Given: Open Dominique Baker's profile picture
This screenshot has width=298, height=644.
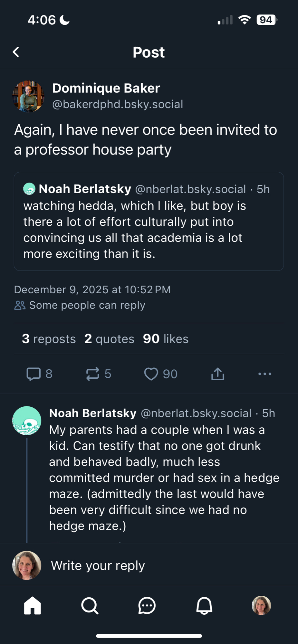Looking at the screenshot, I should (x=28, y=96).
